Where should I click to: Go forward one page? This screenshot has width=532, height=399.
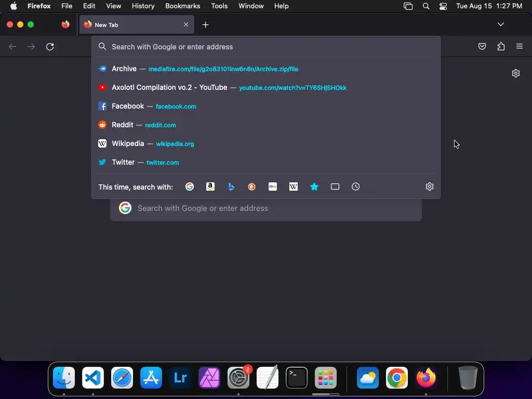pos(31,46)
